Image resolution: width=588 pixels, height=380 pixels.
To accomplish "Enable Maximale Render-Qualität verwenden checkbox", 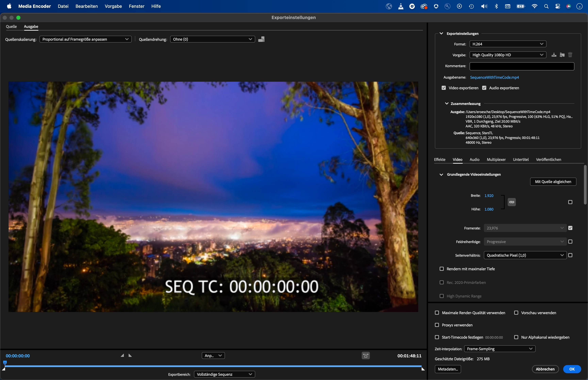I will click(437, 313).
